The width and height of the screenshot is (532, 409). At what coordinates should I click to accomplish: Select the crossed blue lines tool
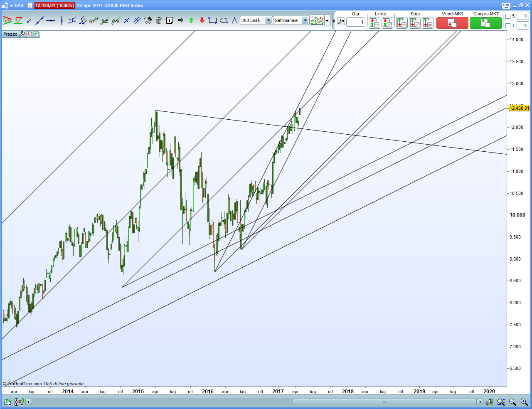137,20
